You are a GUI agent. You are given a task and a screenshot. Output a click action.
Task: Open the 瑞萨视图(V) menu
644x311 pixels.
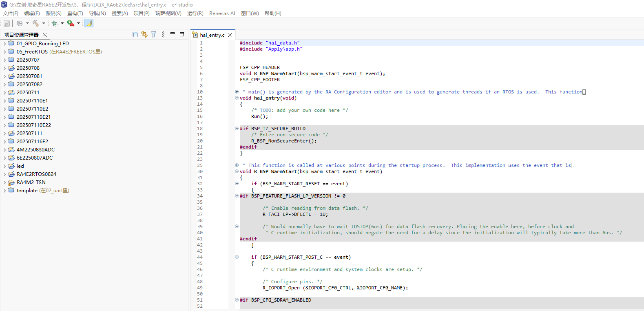[168, 13]
